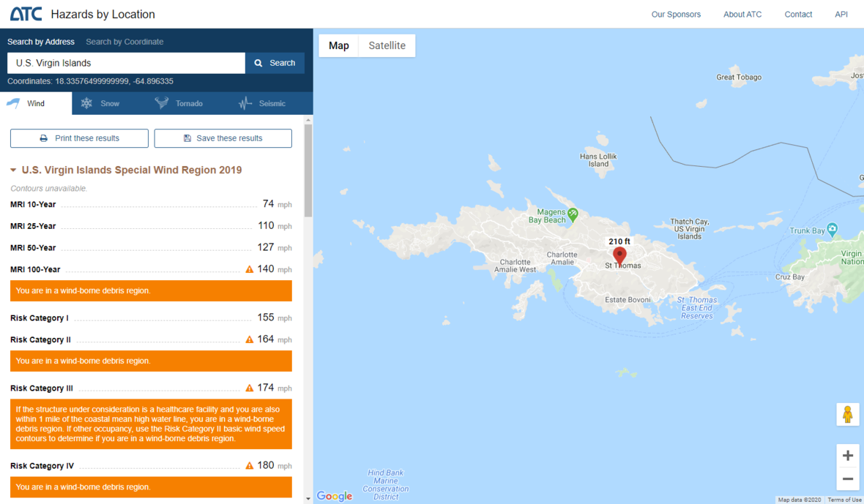Click the results panel scroll down arrow
The height and width of the screenshot is (504, 864).
point(308,498)
